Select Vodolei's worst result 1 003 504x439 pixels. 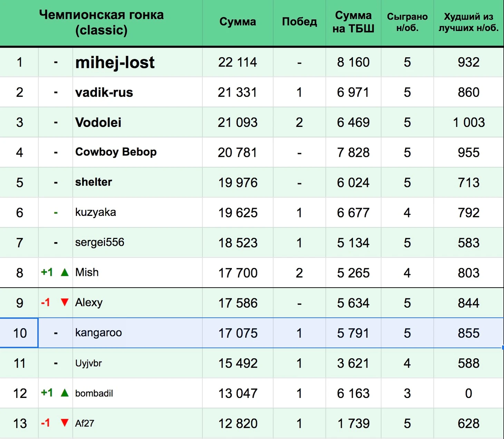pyautogui.click(x=468, y=122)
